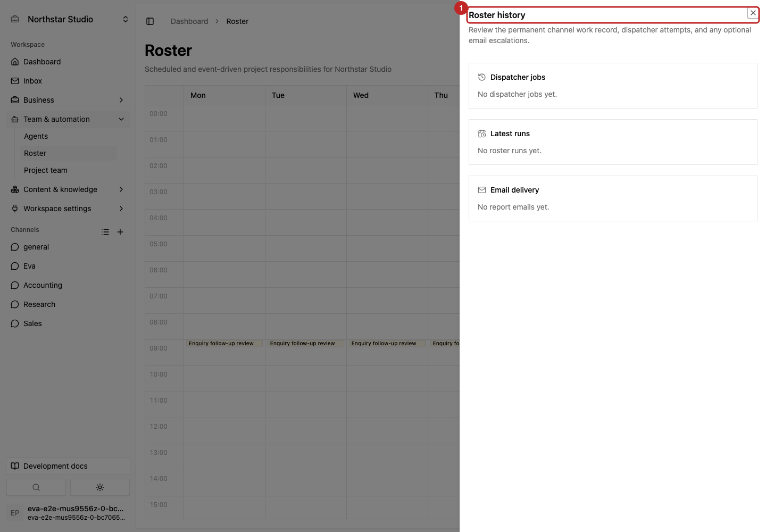Toggle the light/dark theme sun icon
The image size is (766, 532).
100,487
